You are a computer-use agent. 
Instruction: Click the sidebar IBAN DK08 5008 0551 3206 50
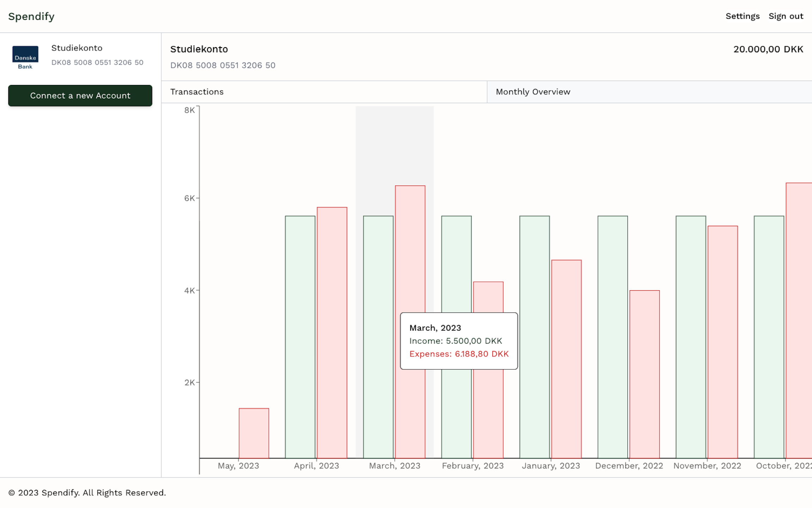click(97, 62)
